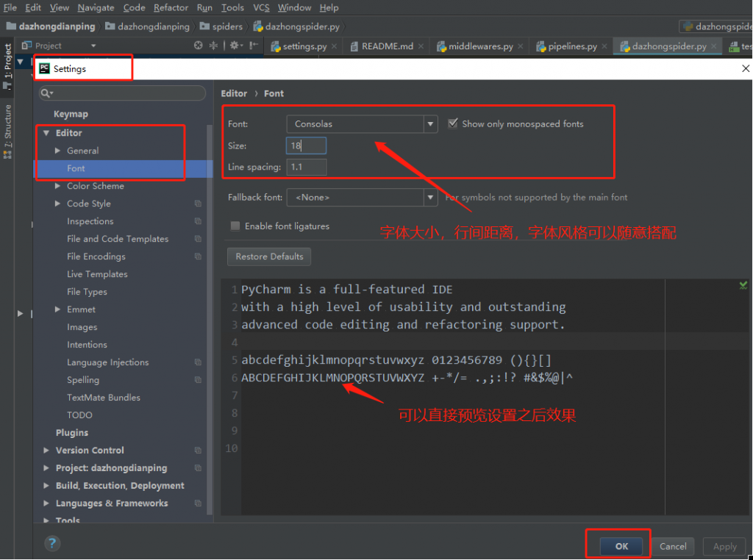Viewport: 753px width, 560px height.
Task: Select Live Templates in settings tree
Action: tap(97, 274)
